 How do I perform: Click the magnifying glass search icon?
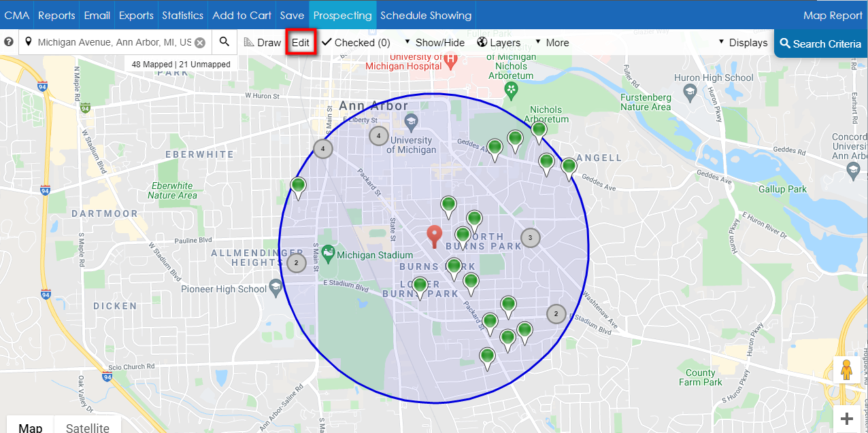tap(224, 42)
